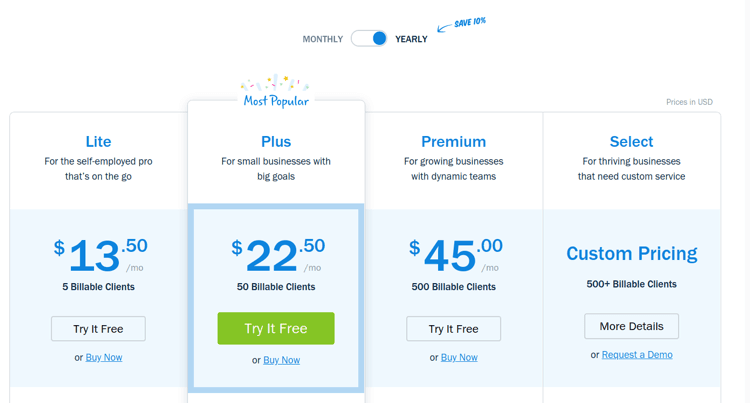Click the green Try It Free button
This screenshot has height=403, width=750.
pyautogui.click(x=276, y=328)
